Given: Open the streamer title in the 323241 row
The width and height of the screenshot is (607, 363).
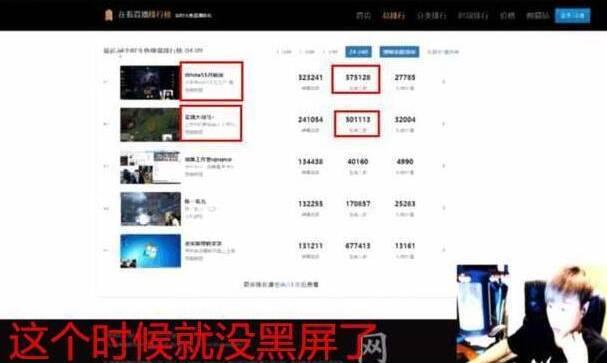Looking at the screenshot, I should [204, 75].
